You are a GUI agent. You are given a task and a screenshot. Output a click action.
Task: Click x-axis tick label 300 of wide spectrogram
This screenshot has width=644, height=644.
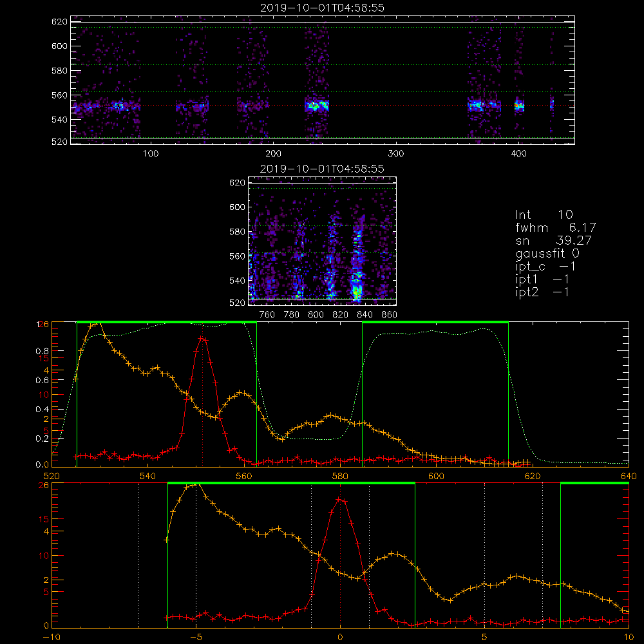[x=396, y=154]
